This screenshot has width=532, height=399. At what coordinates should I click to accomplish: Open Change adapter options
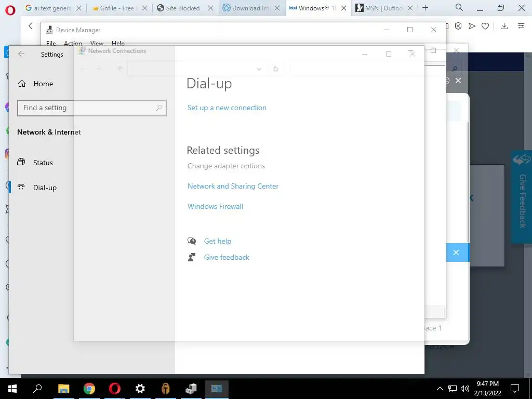coord(226,166)
